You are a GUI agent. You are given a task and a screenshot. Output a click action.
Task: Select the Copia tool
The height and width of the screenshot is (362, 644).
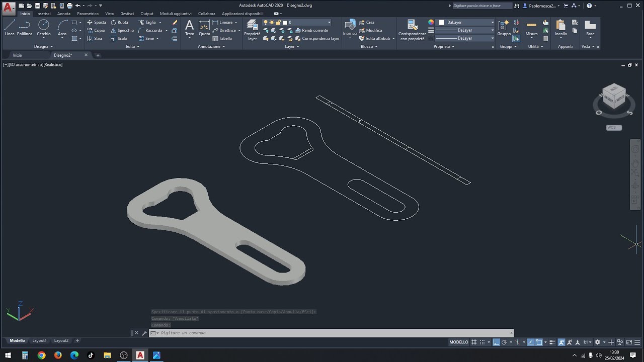pos(96,31)
